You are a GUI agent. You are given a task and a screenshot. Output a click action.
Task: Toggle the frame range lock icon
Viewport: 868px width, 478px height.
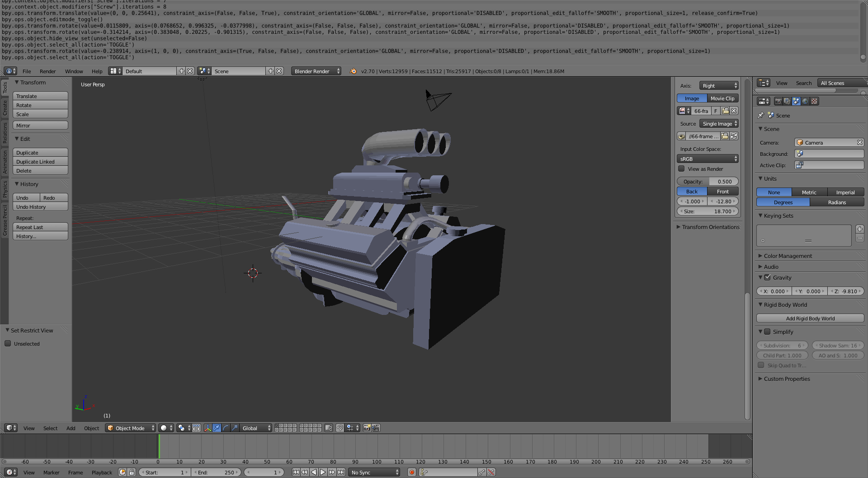[x=132, y=472]
